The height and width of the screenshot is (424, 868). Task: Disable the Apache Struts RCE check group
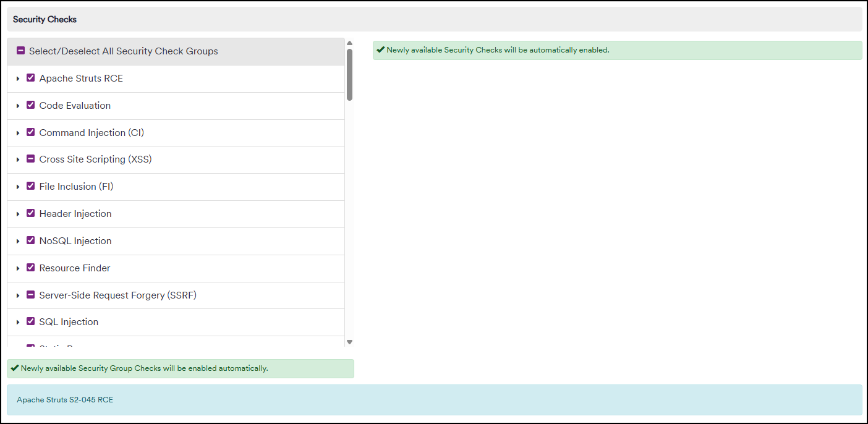click(x=30, y=78)
